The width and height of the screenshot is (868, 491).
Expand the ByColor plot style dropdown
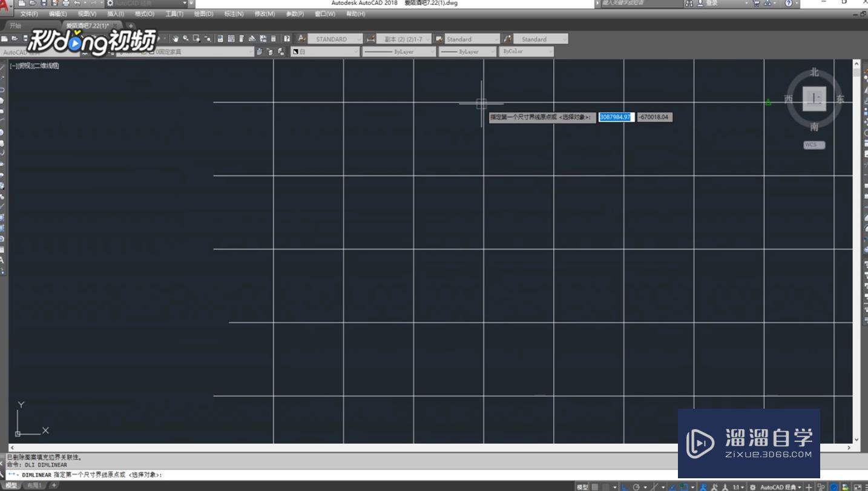pyautogui.click(x=527, y=52)
